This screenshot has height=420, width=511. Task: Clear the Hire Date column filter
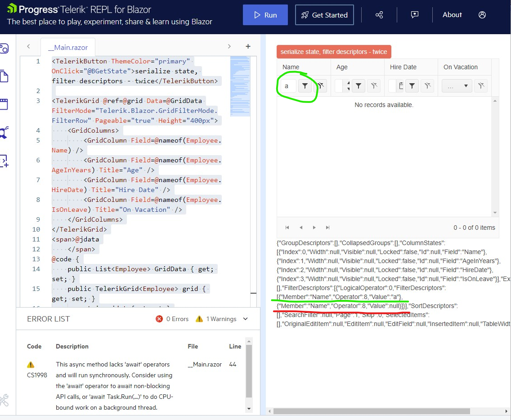click(428, 86)
